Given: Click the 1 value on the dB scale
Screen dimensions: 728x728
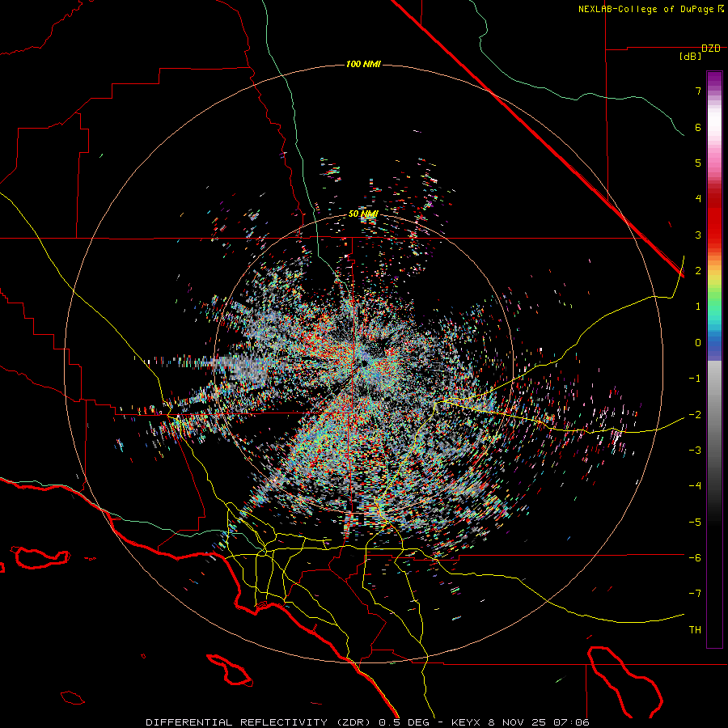Looking at the screenshot, I should (698, 307).
